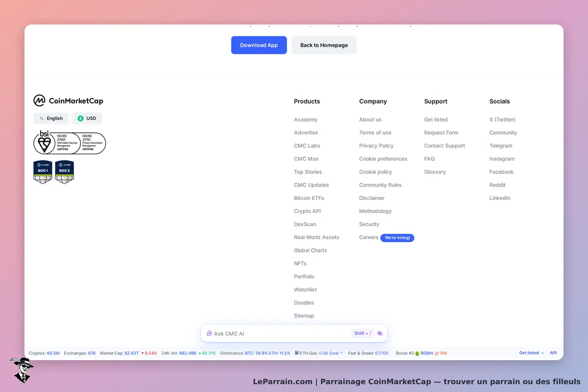Open the Top Stories link
Viewport: 588px width, 392px height.
tap(308, 172)
